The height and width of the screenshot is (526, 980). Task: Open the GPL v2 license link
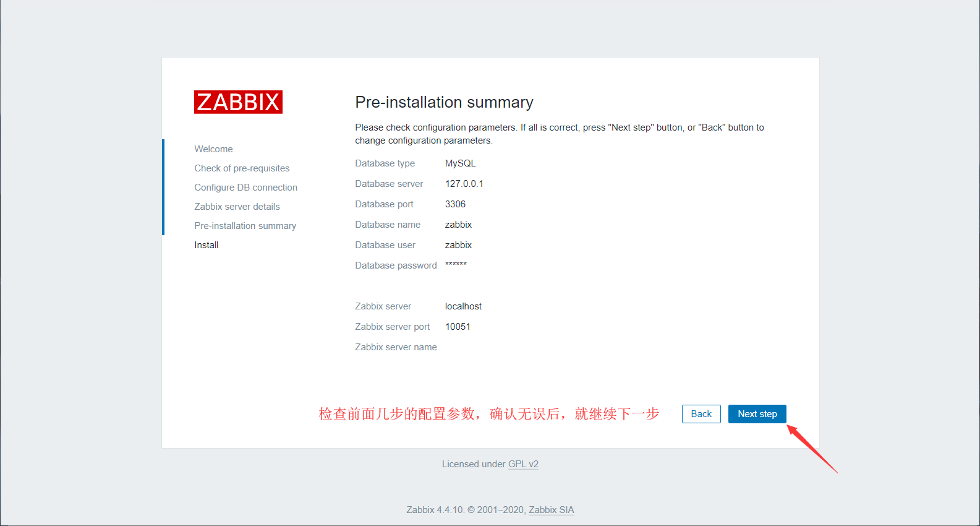pyautogui.click(x=523, y=464)
